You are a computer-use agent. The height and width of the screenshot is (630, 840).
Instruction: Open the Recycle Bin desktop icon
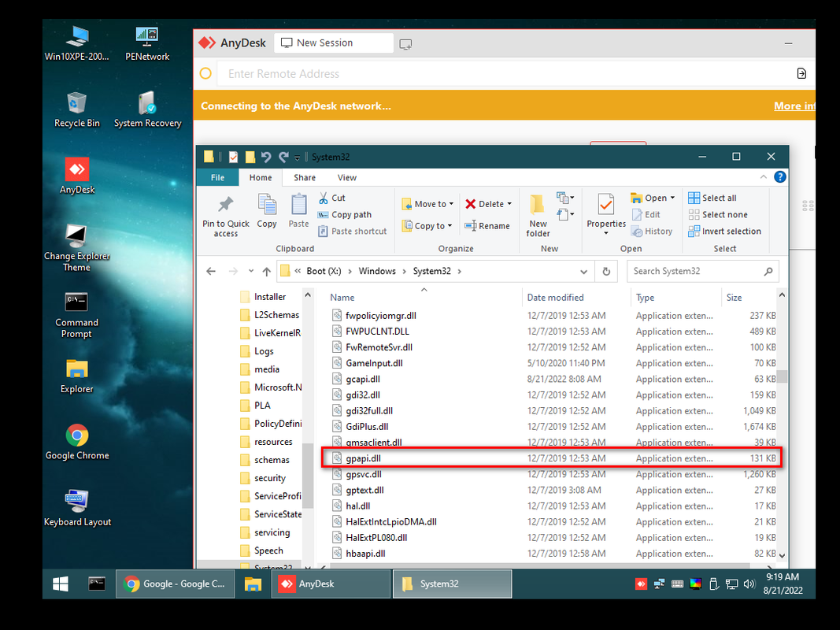[76, 109]
